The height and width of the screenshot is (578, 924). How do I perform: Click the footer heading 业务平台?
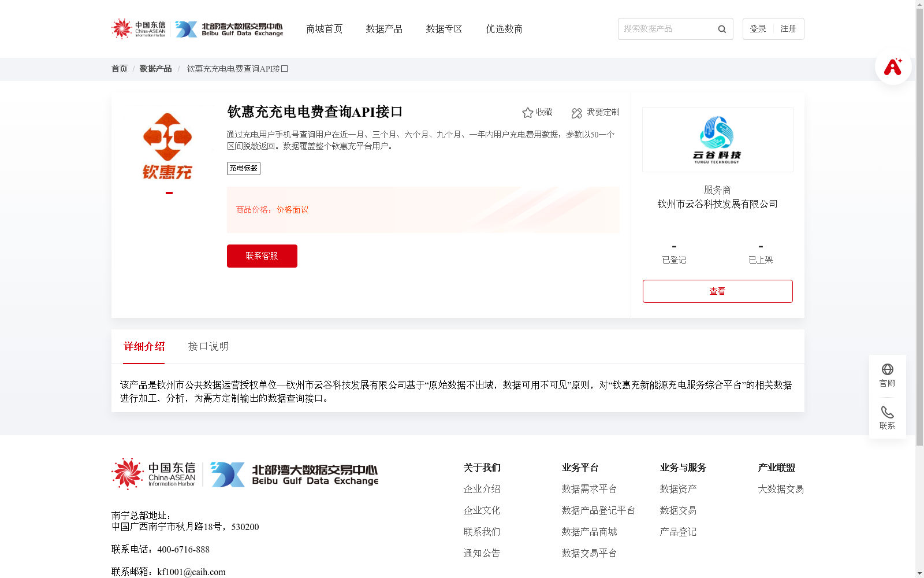click(580, 468)
